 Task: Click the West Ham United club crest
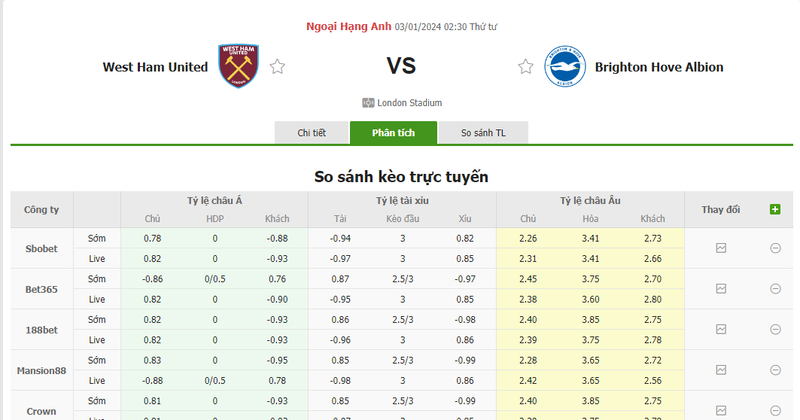[238, 66]
